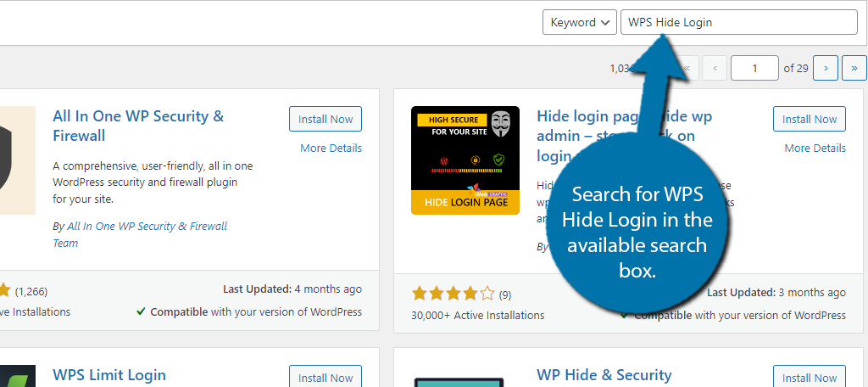868x387 pixels.
Task: Install the WP Hide & Security plugin
Action: pyautogui.click(x=810, y=378)
